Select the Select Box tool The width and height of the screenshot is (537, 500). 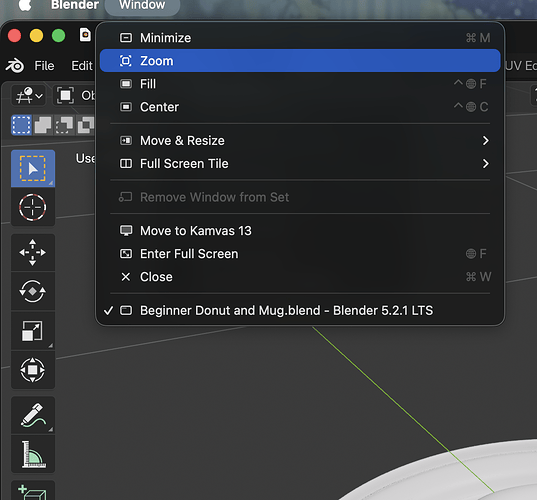33,168
